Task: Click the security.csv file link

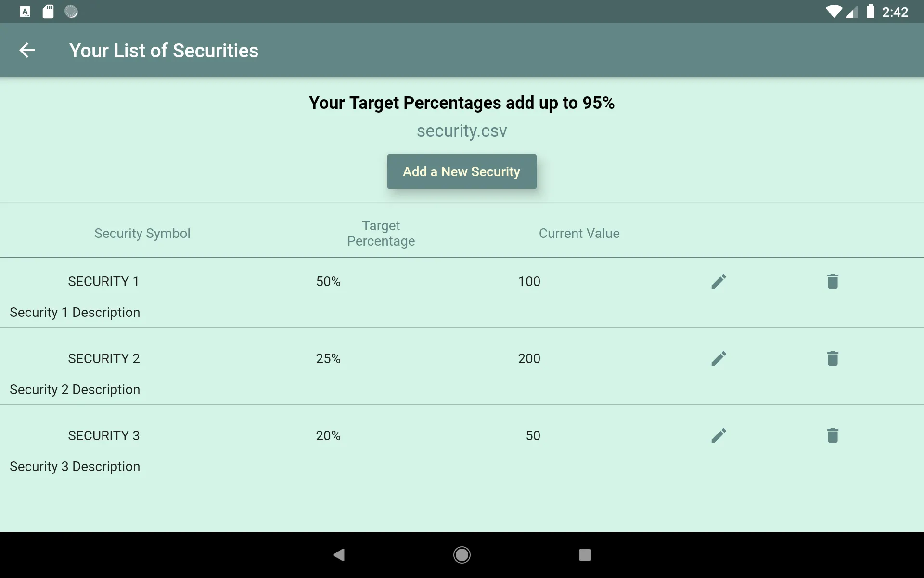Action: point(462,131)
